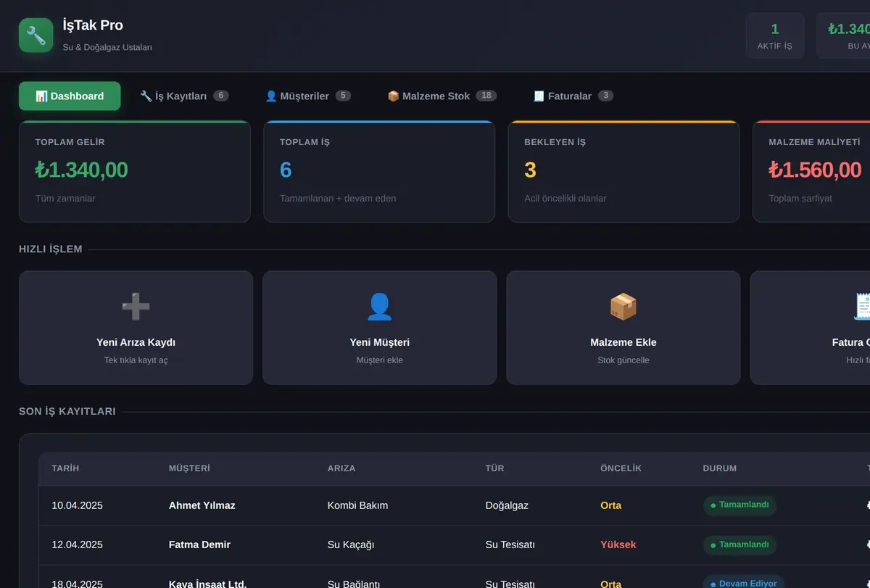Image resolution: width=870 pixels, height=588 pixels.
Task: Click the Su Kaçağı fault cell
Action: (351, 544)
